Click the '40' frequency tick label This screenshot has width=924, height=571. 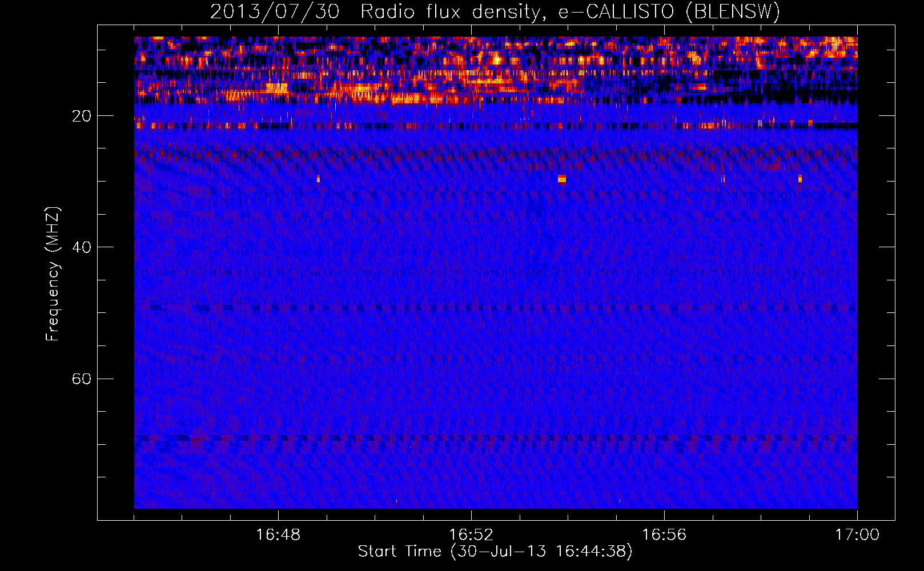[x=82, y=247]
